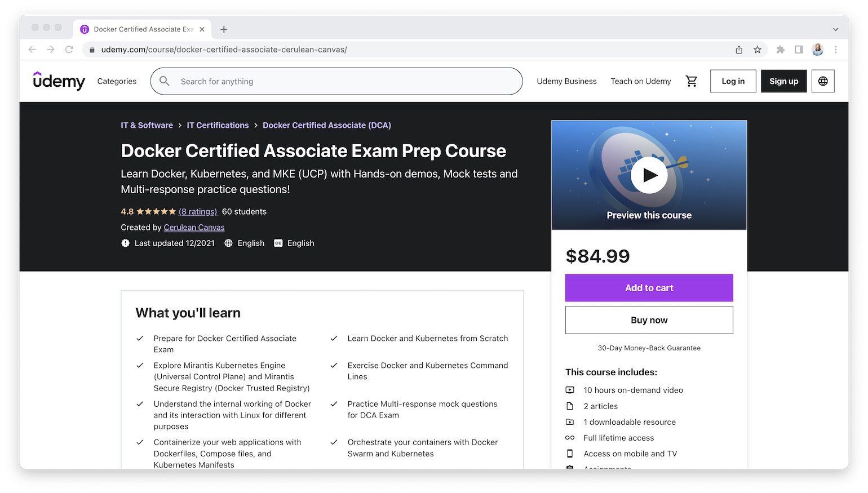Expand the Categories menu

point(116,81)
